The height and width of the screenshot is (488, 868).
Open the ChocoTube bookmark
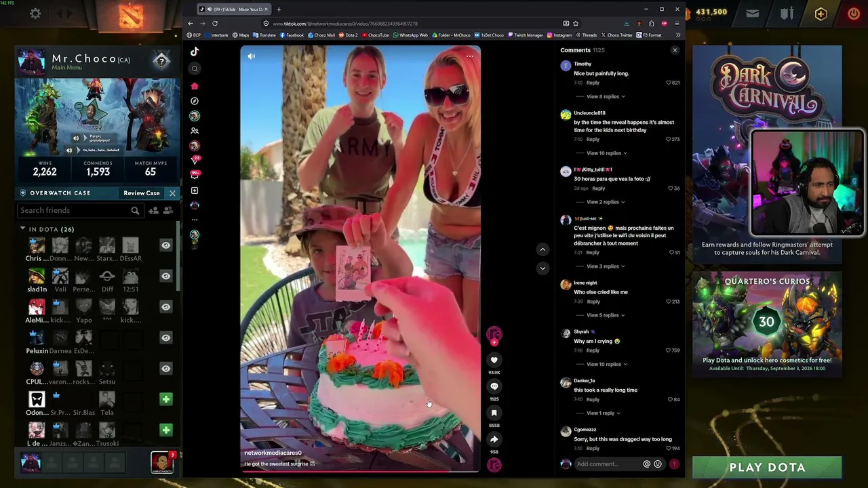click(376, 35)
